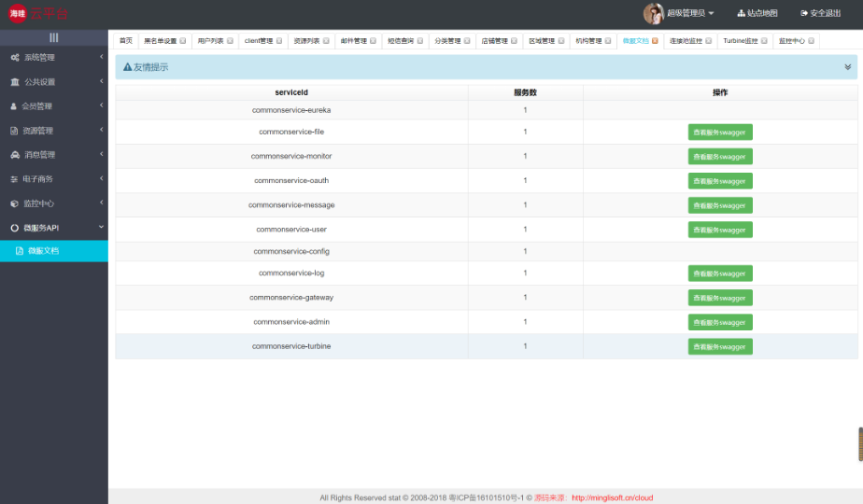View swagger for commonservice-turbine

(720, 346)
